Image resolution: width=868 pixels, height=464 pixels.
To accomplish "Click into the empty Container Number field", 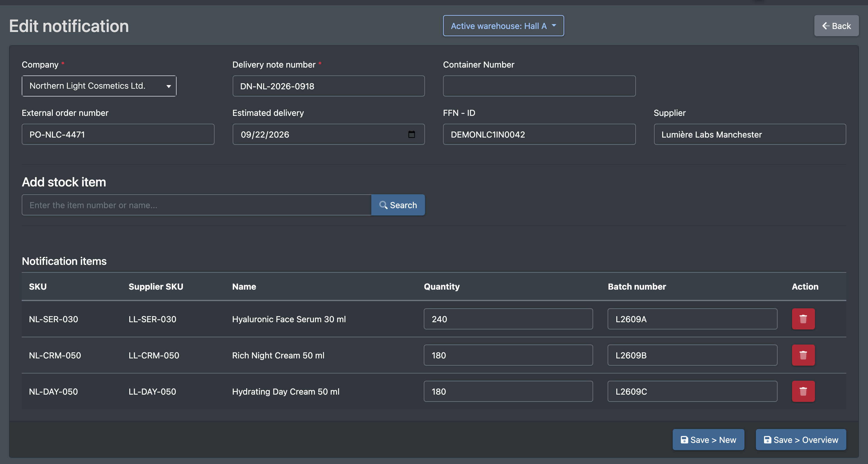I will pyautogui.click(x=539, y=86).
